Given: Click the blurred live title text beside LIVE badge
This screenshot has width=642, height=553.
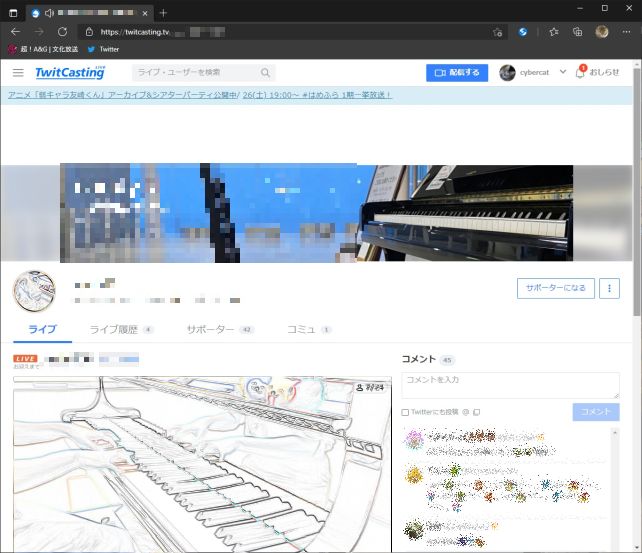Looking at the screenshot, I should (92, 359).
